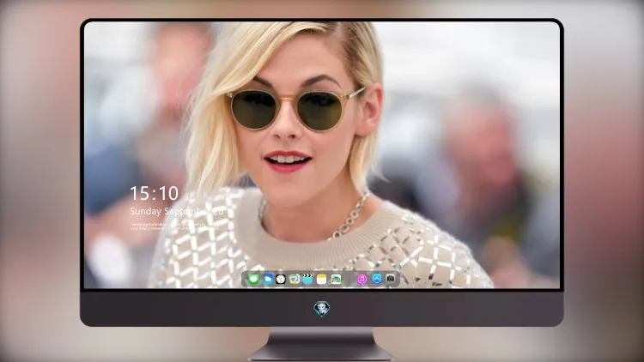
Task: Open the Camera app in dock
Action: (x=390, y=279)
